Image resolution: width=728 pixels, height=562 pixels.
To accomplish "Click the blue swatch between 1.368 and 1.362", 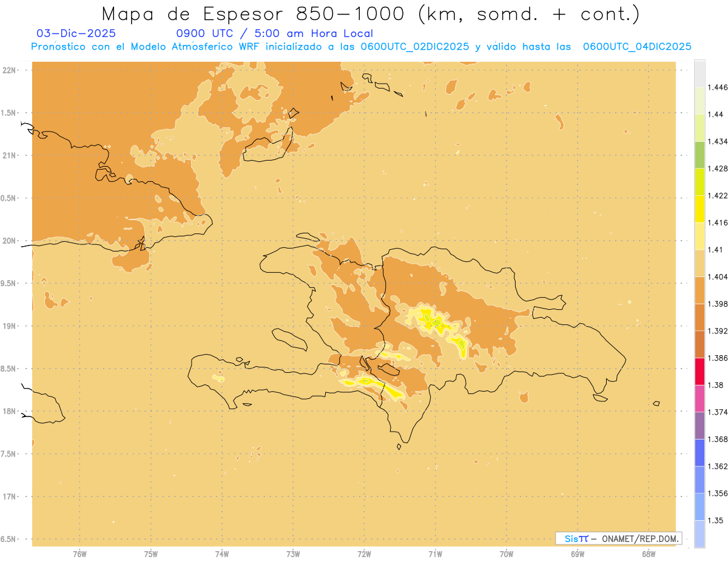I will (x=699, y=452).
